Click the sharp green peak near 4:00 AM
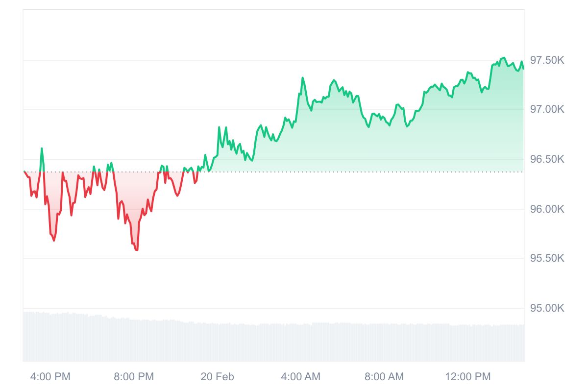The height and width of the screenshot is (392, 588). click(x=302, y=78)
